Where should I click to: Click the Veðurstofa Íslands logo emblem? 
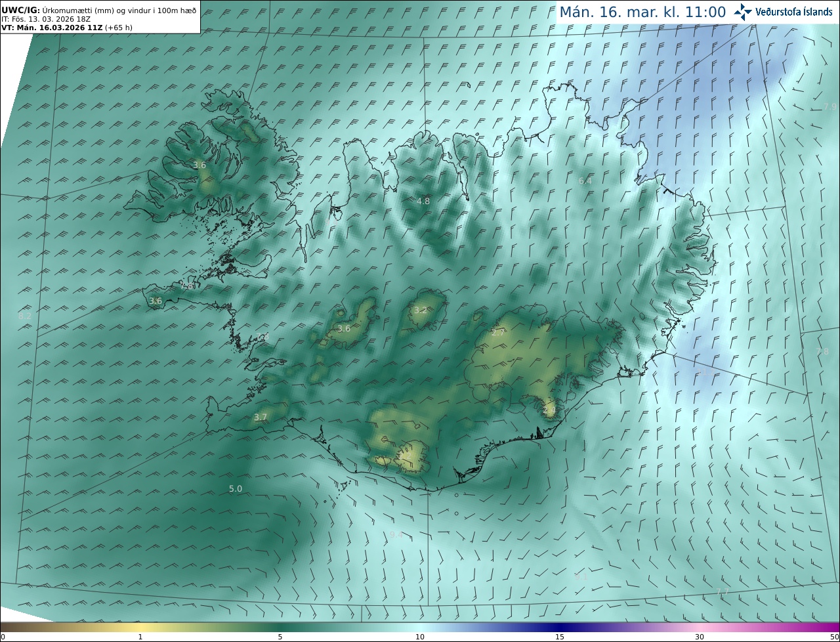(743, 11)
